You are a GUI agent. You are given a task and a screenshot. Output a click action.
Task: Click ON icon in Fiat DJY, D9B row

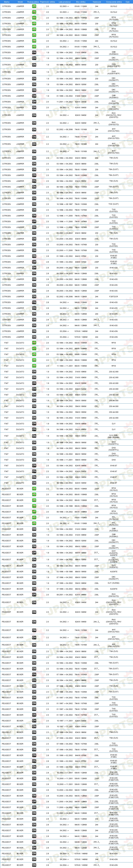[34, 436]
